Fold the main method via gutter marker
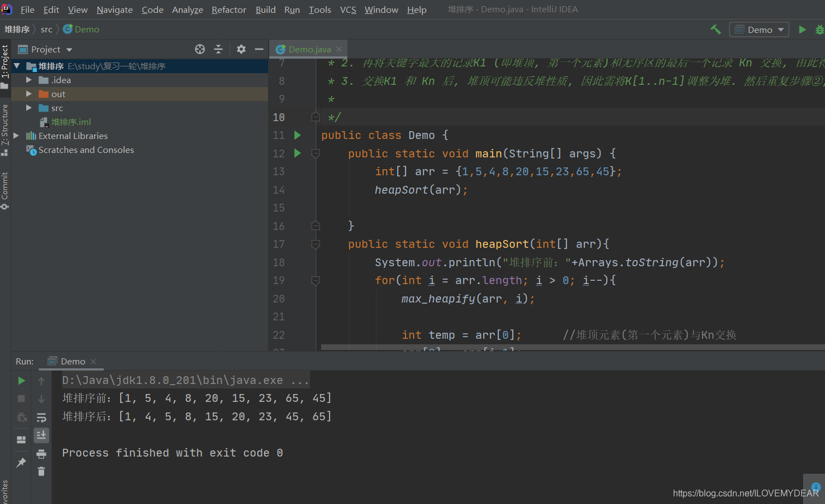The height and width of the screenshot is (504, 825). (316, 153)
